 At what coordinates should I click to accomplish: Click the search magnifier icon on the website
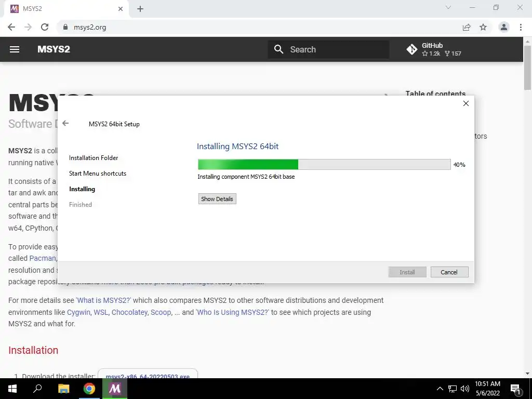[x=278, y=49]
